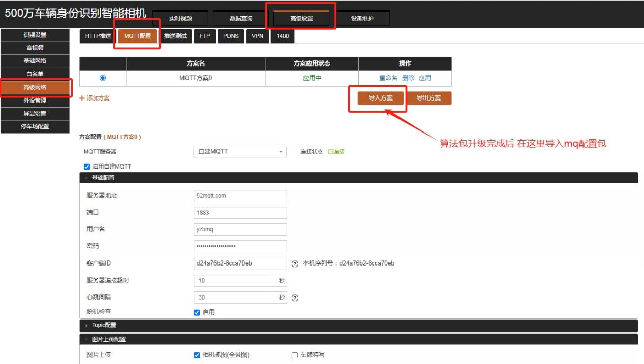Open the 实时视频 top tab
644x364 pixels.
[180, 19]
